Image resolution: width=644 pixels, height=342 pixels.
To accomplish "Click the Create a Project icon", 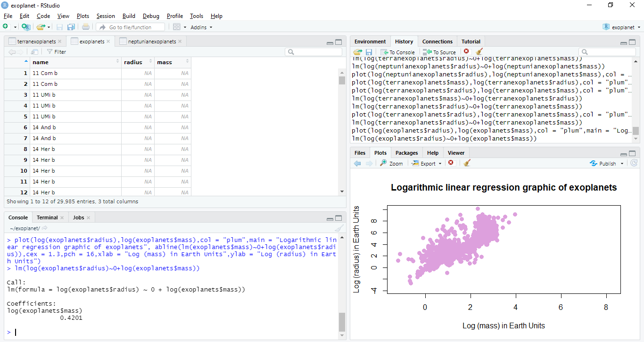I will [x=25, y=27].
